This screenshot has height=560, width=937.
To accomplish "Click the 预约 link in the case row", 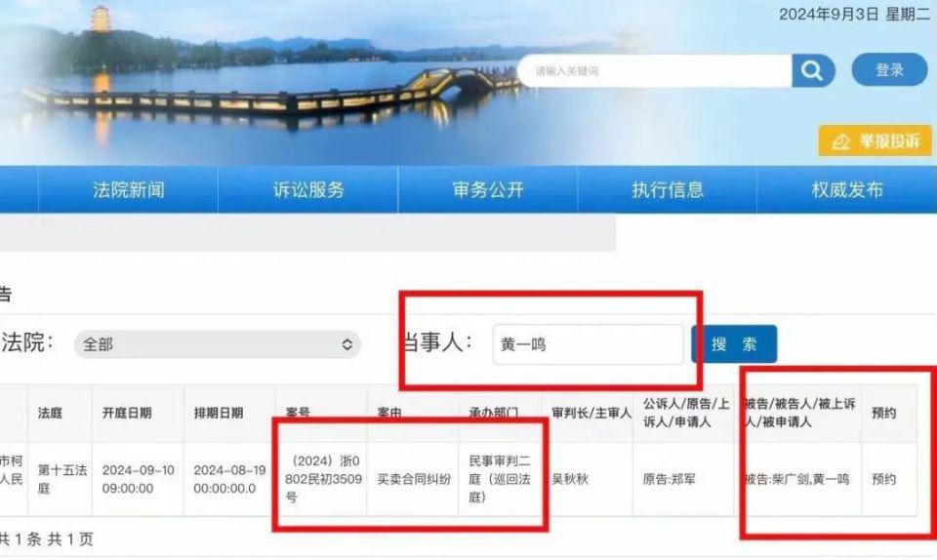I will click(x=884, y=479).
